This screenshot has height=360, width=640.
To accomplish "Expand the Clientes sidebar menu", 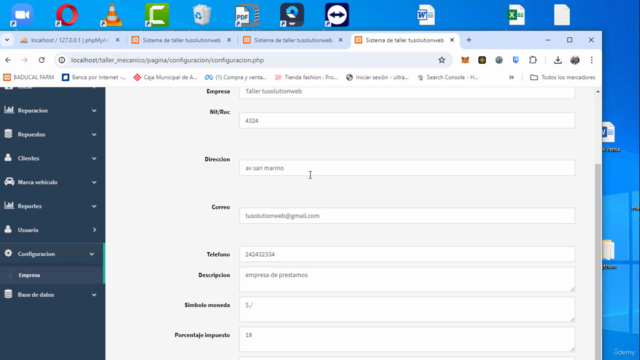I will point(52,158).
